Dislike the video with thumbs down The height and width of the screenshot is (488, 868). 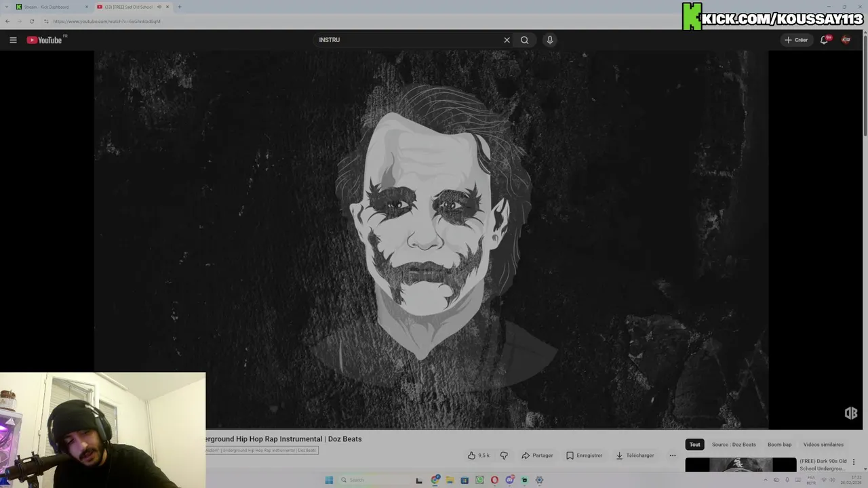coord(504,455)
